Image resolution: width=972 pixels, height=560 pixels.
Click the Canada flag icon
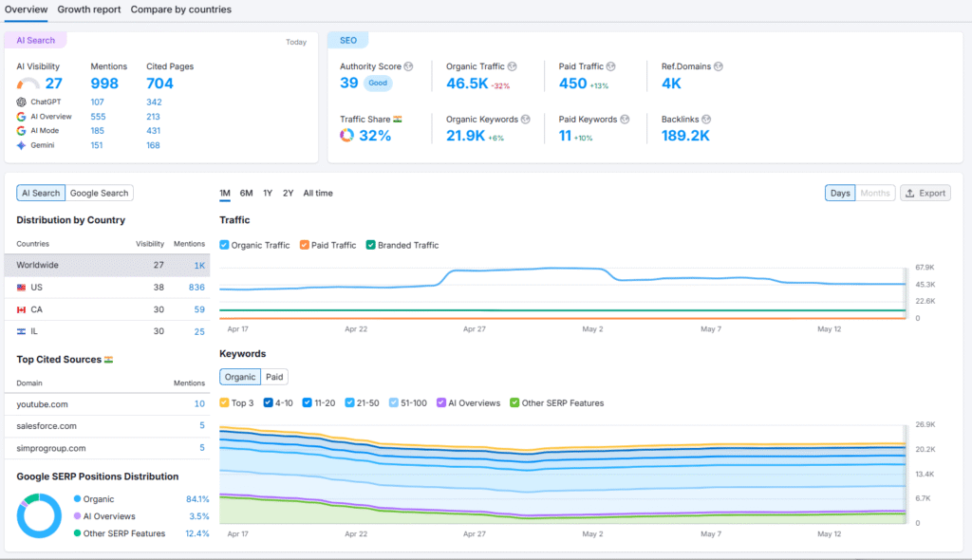coord(21,309)
